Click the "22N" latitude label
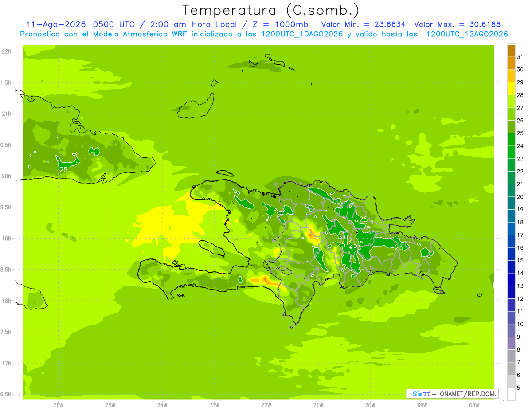 8,51
